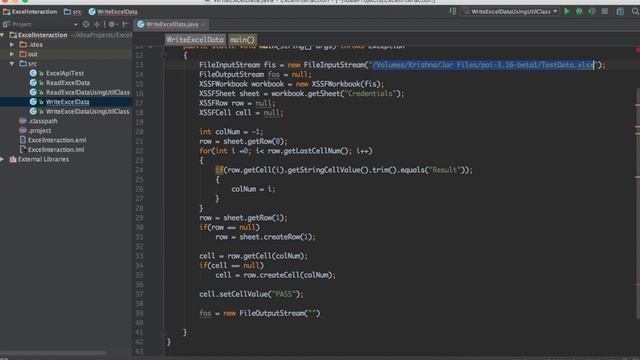Click WriteExcelData structure breadcrumb above code
Viewport: 640px width, 360px height.
(195, 40)
